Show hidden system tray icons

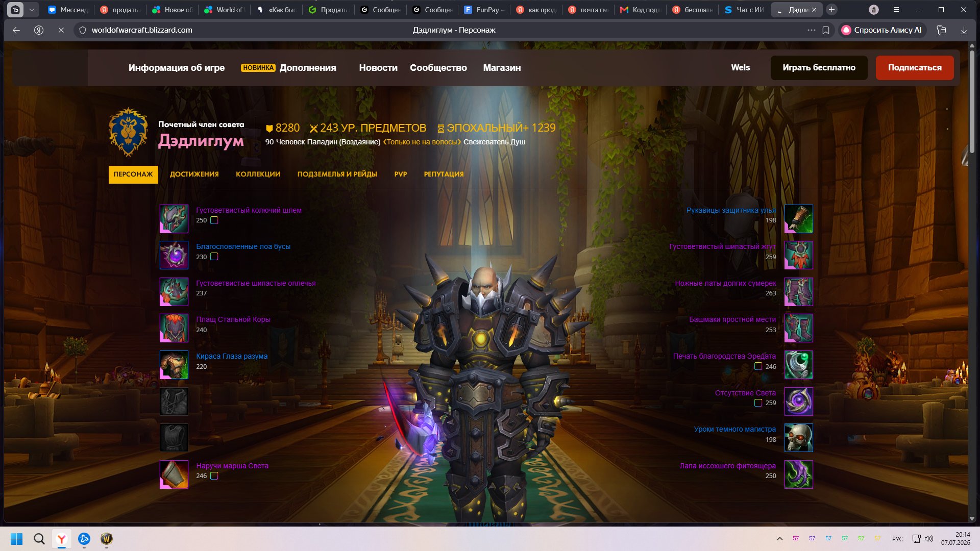pos(780,539)
